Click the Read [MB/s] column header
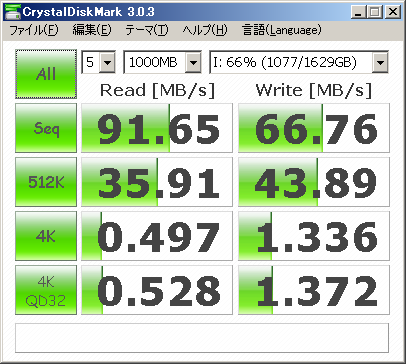The image size is (406, 364). tap(157, 90)
